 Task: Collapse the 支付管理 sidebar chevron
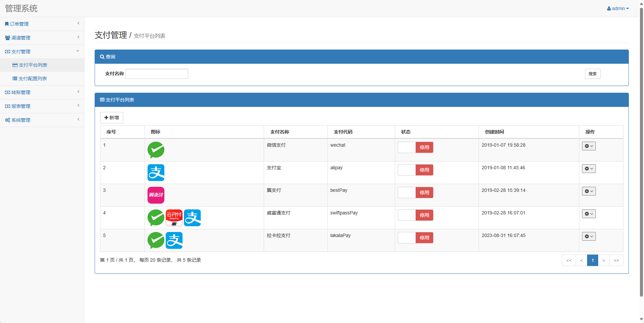[x=78, y=51]
